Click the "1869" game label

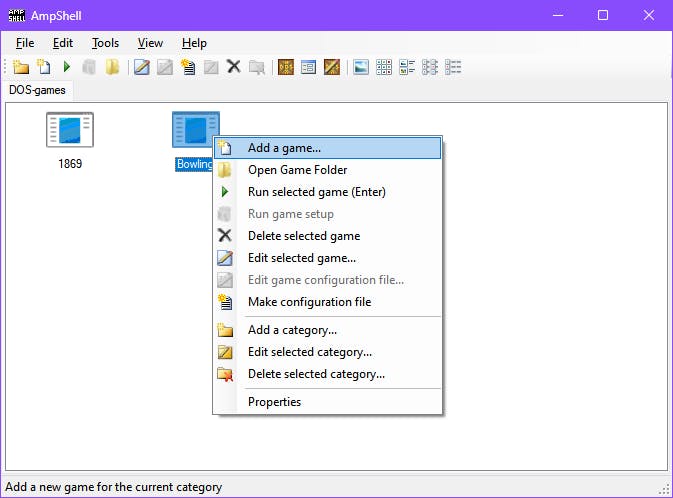[70, 164]
